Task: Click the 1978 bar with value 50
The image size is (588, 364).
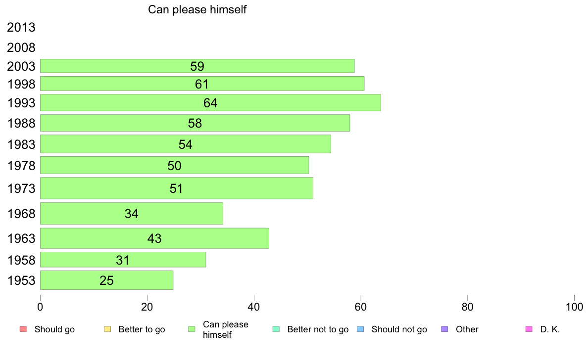Action: click(174, 165)
